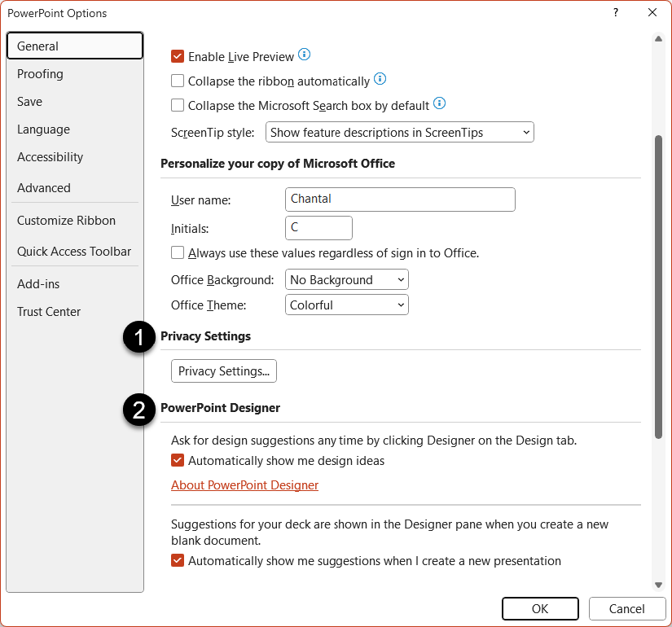Image resolution: width=672 pixels, height=627 pixels.
Task: Go to the Language category
Action: [x=75, y=129]
